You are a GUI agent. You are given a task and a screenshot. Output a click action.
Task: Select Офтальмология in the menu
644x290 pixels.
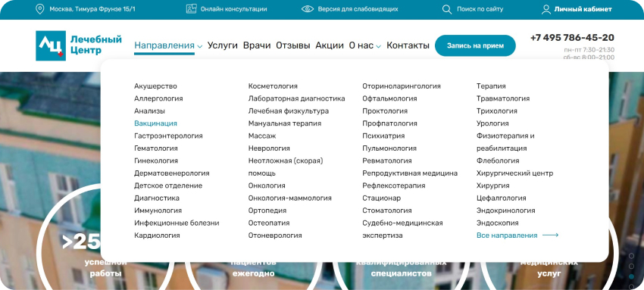(x=389, y=98)
